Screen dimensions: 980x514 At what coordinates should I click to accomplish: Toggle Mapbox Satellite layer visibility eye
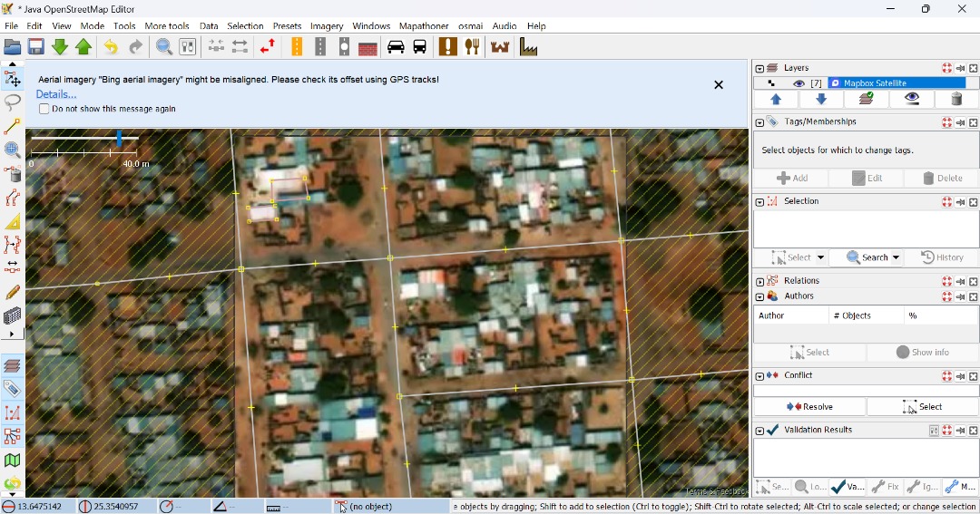click(x=799, y=83)
